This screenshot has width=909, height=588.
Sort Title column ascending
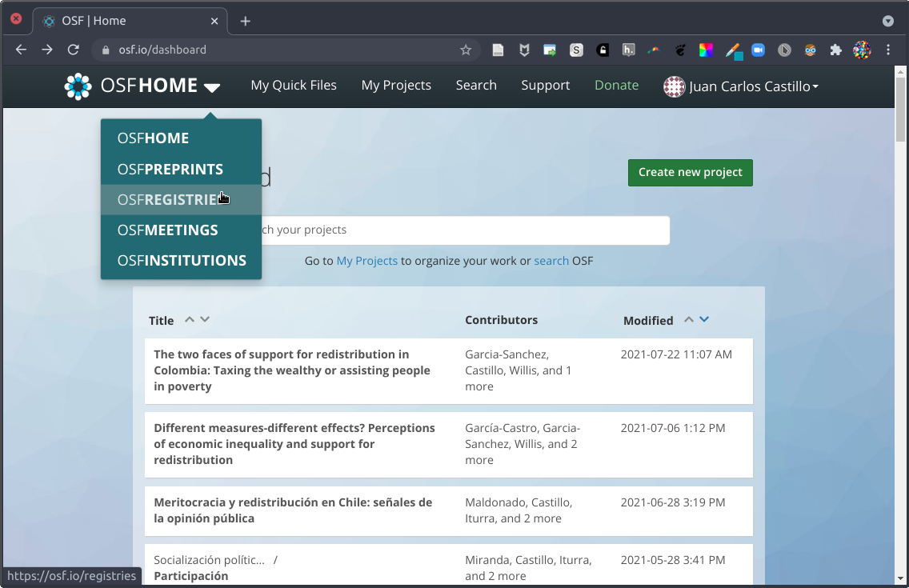190,319
